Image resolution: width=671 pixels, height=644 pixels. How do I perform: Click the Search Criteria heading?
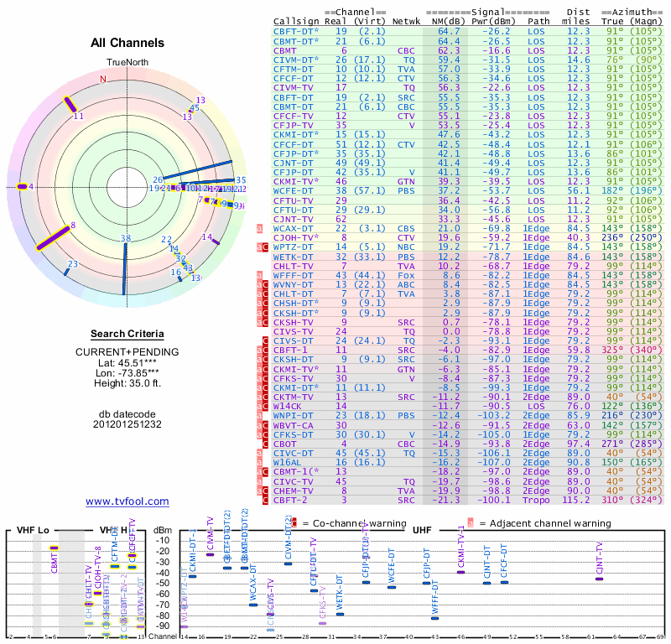(x=127, y=334)
